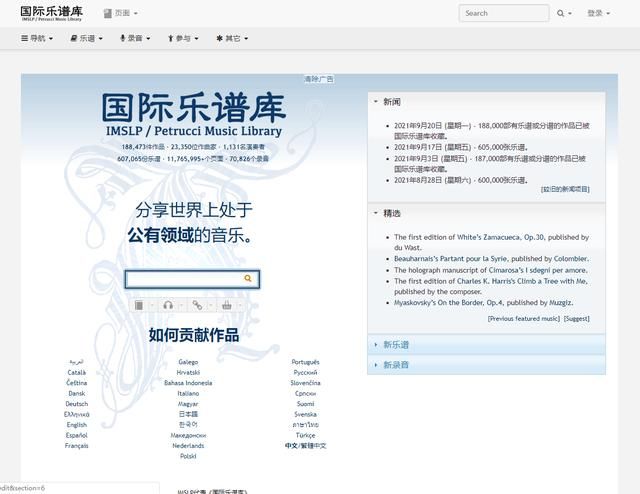Switch language to Galego
The width and height of the screenshot is (640, 494).
coord(188,362)
